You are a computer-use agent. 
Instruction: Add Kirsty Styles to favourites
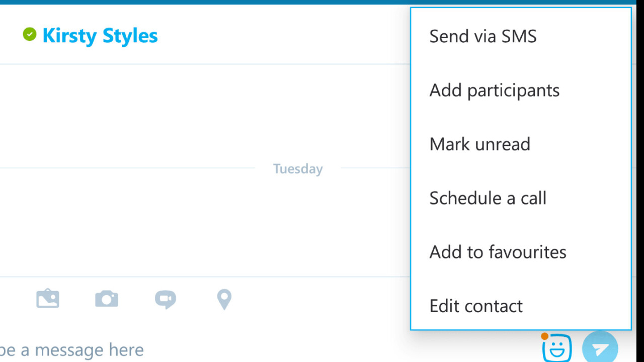point(498,252)
